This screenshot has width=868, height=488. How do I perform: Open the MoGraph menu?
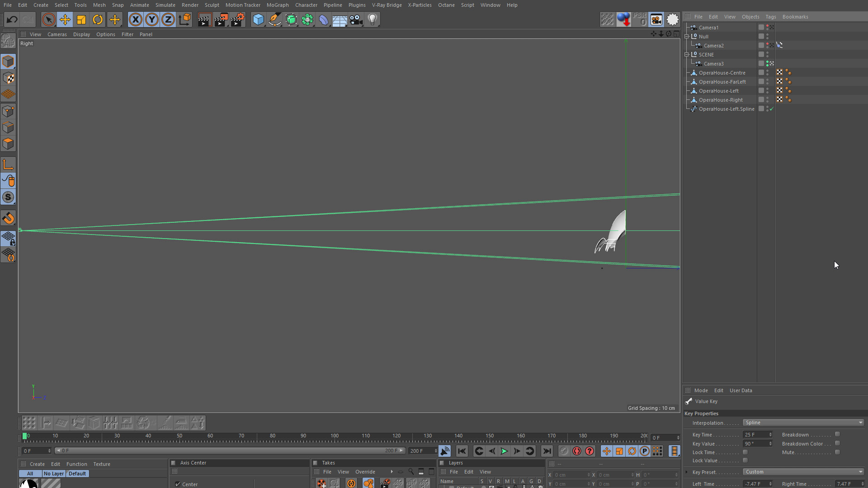click(277, 5)
